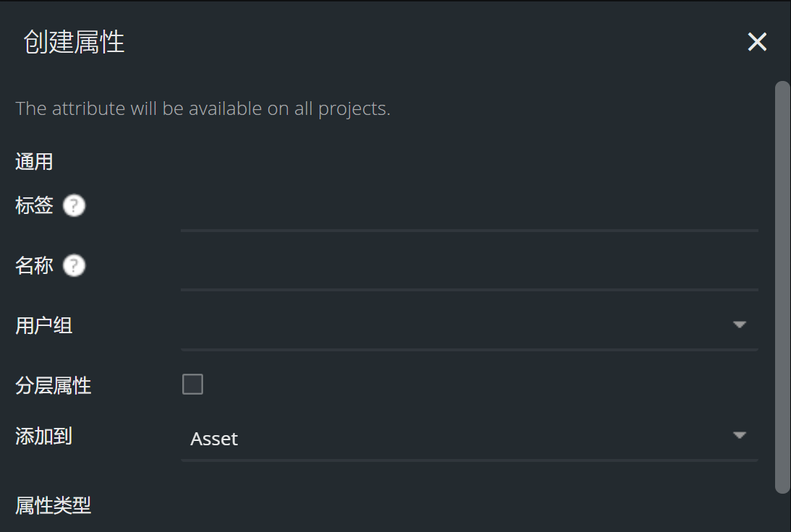Click the Asset value in 添加到 field
This screenshot has height=532, width=791.
point(214,438)
